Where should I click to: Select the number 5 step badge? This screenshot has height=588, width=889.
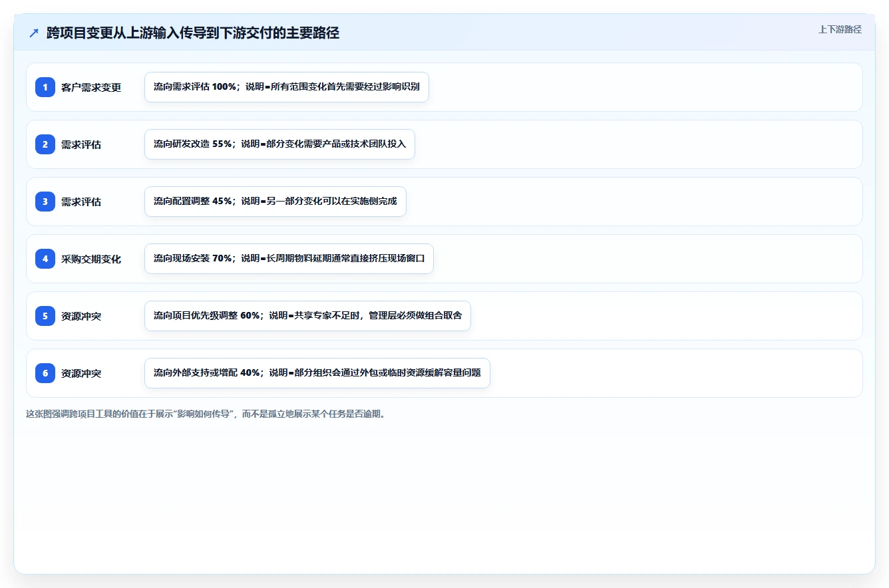[45, 316]
